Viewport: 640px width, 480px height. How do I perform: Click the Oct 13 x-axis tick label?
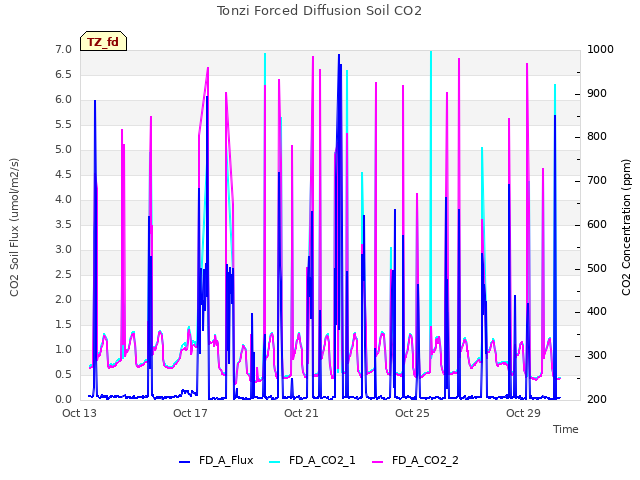tap(79, 413)
